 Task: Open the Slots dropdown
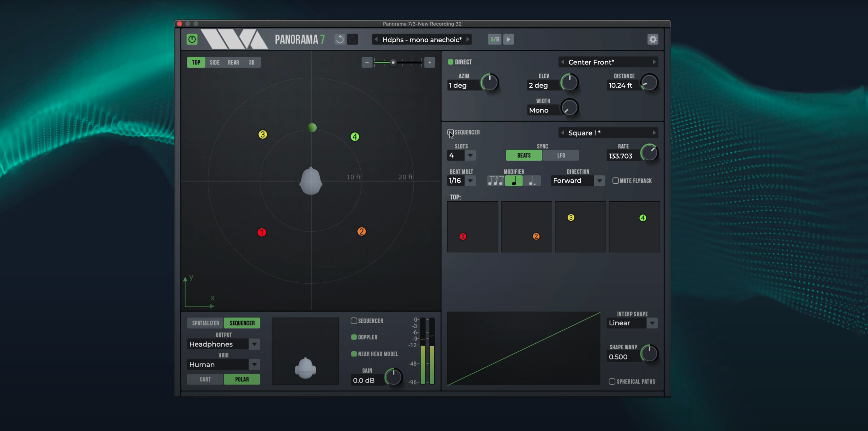[470, 155]
